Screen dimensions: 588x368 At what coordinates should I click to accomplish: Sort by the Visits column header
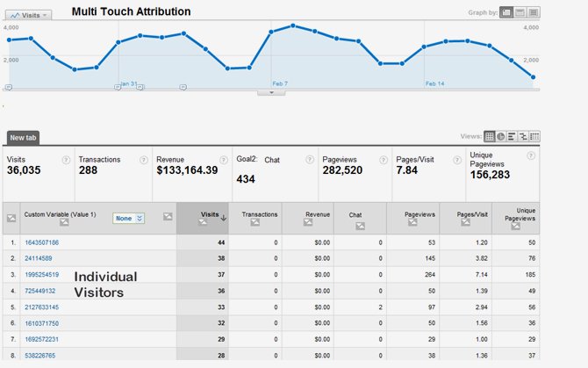[209, 214]
